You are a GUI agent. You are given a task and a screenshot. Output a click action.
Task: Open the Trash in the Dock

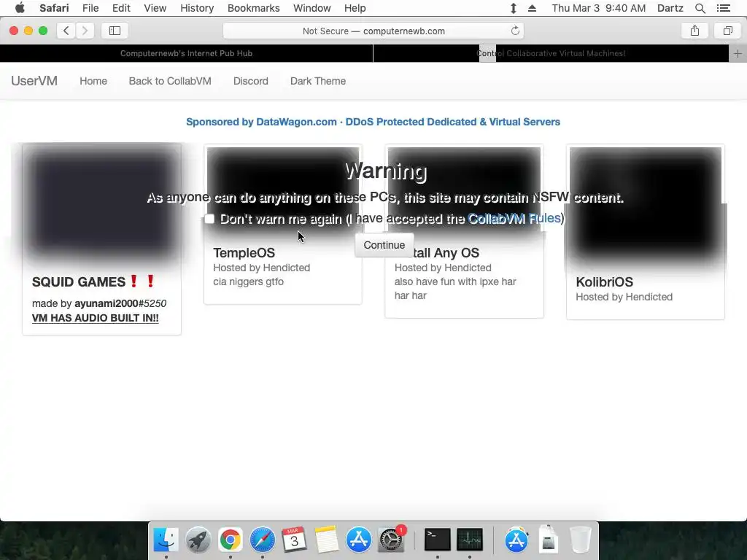click(x=580, y=540)
